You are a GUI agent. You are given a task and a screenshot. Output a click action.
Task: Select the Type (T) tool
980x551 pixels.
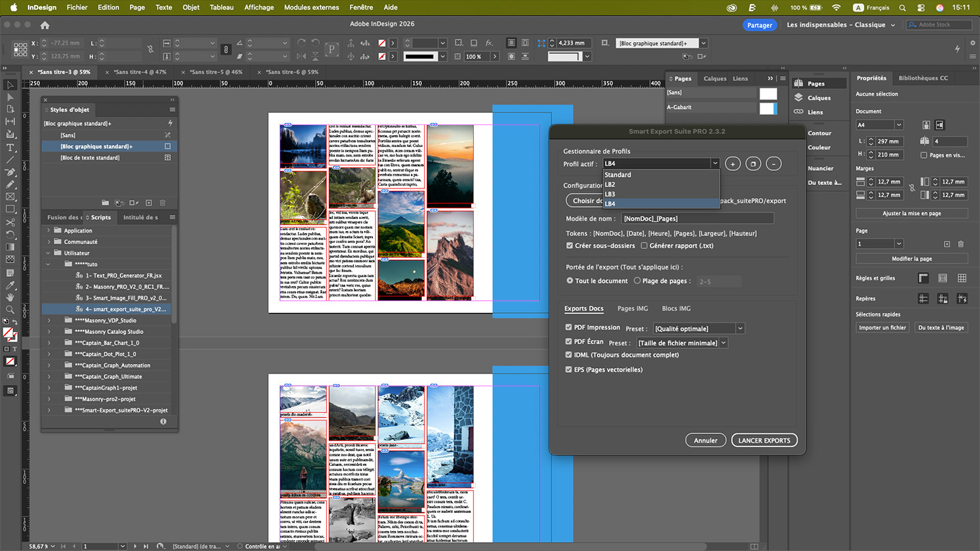click(x=10, y=148)
